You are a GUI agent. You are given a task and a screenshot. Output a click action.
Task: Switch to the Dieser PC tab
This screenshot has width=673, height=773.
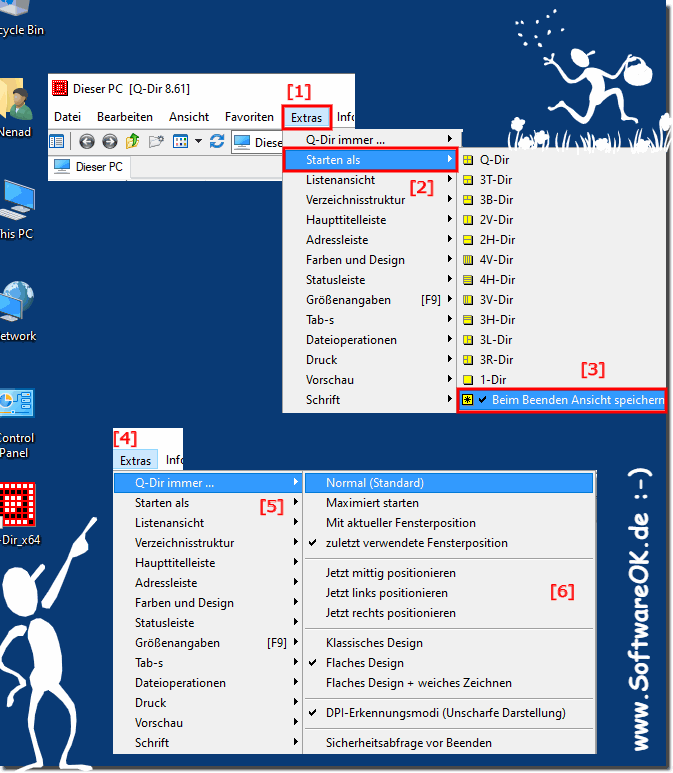pos(89,167)
